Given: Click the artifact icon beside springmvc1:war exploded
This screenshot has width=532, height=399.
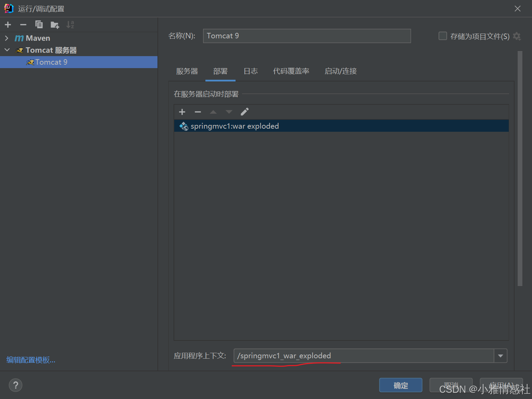Looking at the screenshot, I should click(184, 126).
